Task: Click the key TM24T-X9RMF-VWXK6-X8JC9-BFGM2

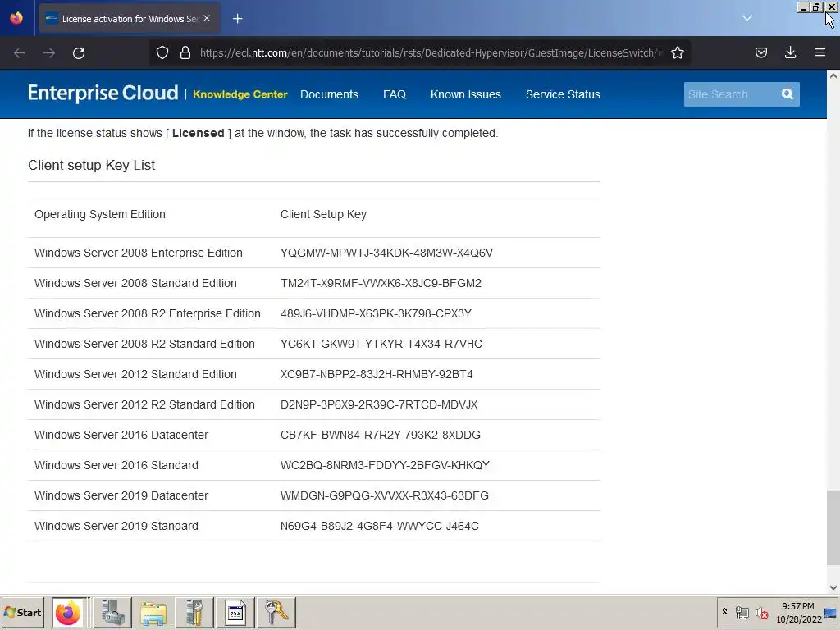Action: click(x=381, y=283)
